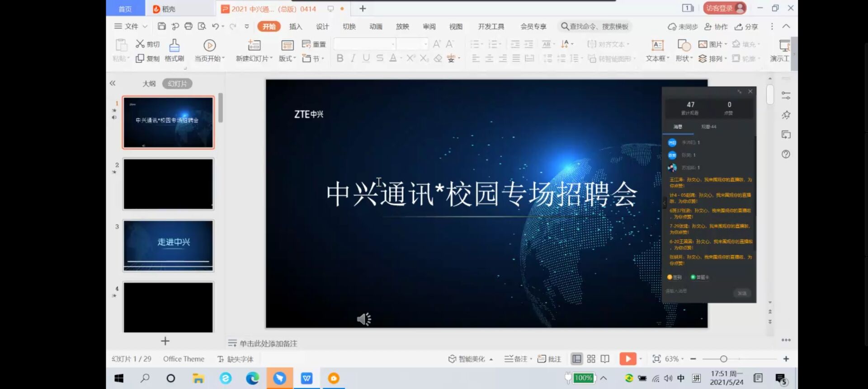Click the Cut (剪切) scissors icon

point(140,44)
